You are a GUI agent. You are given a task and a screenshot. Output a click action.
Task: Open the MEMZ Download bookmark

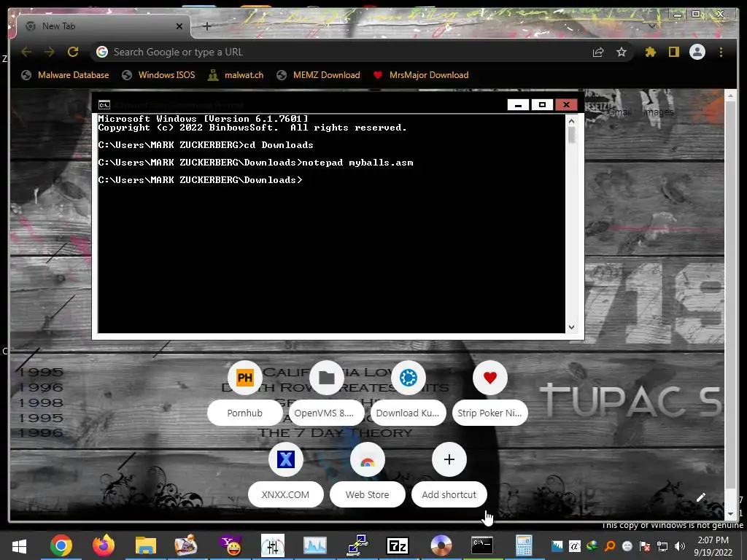coord(318,75)
